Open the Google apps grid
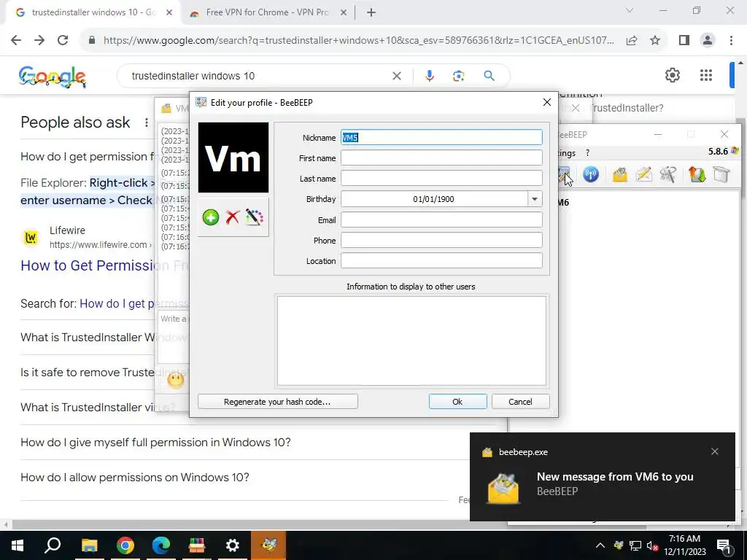Image resolution: width=747 pixels, height=560 pixels. [x=706, y=75]
